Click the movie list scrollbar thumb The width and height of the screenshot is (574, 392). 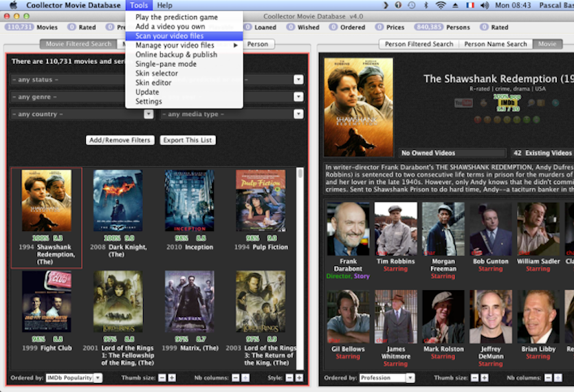point(300,173)
